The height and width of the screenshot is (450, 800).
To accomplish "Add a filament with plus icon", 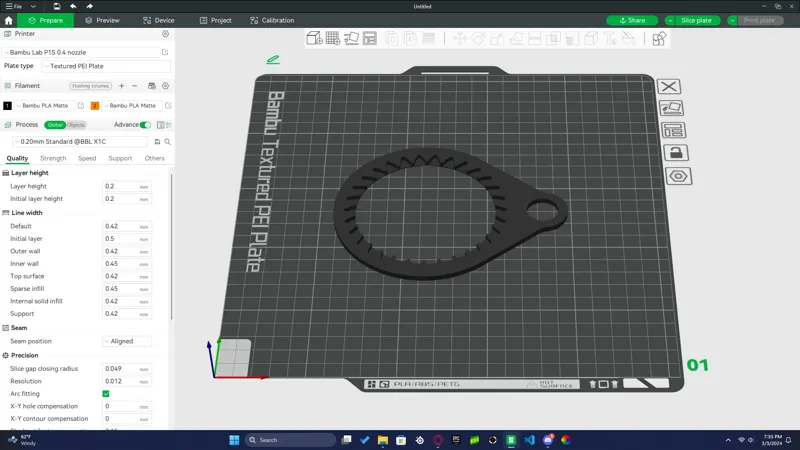I will 121,86.
